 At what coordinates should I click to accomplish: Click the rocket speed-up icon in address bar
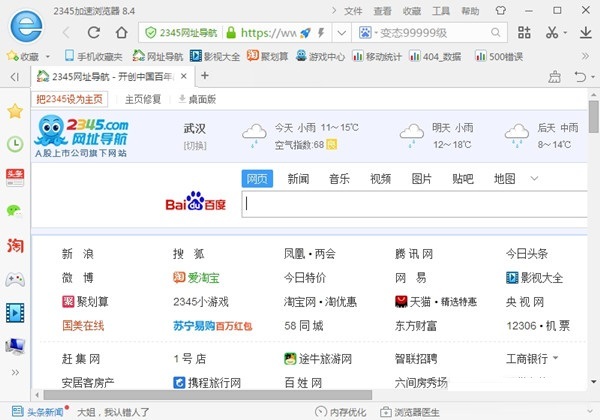305,33
